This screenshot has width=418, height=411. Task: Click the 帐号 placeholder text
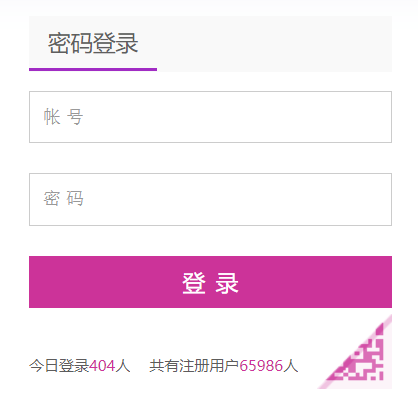(x=63, y=117)
